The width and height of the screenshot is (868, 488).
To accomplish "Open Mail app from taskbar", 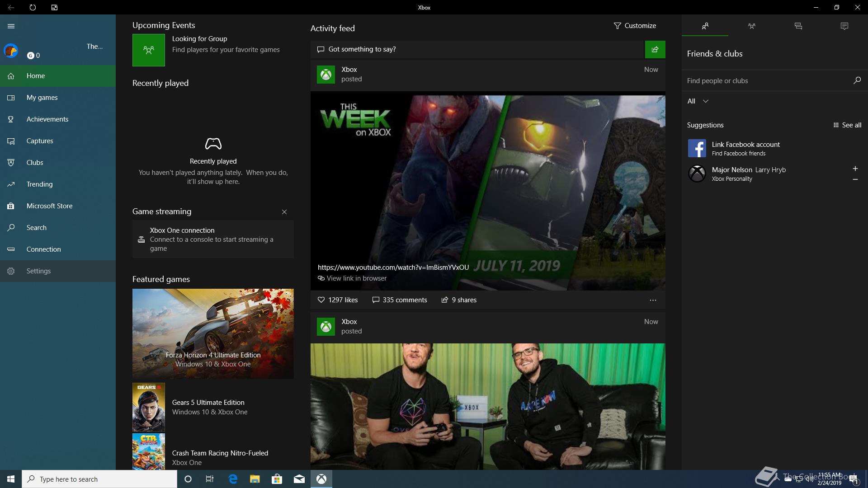I will pyautogui.click(x=299, y=479).
